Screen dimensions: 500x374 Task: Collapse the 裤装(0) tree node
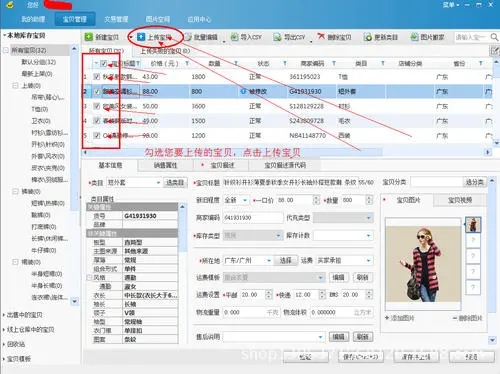[x=15, y=191]
